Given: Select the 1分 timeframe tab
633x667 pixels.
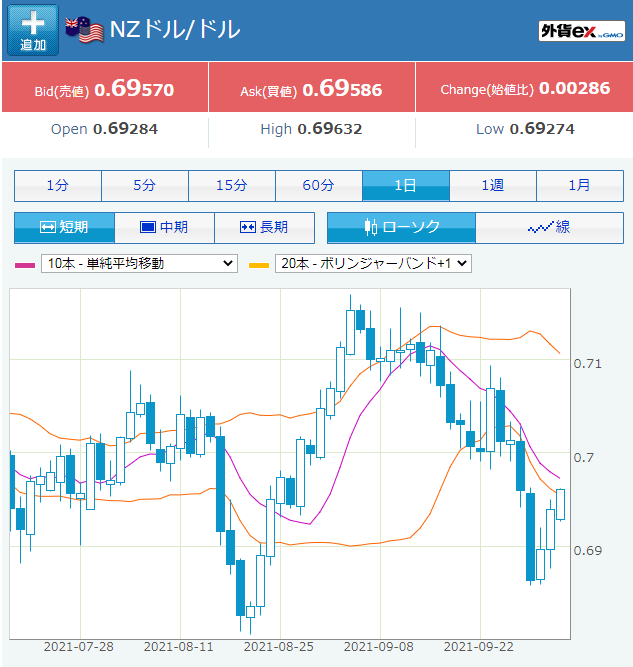Looking at the screenshot, I should coord(58,186).
